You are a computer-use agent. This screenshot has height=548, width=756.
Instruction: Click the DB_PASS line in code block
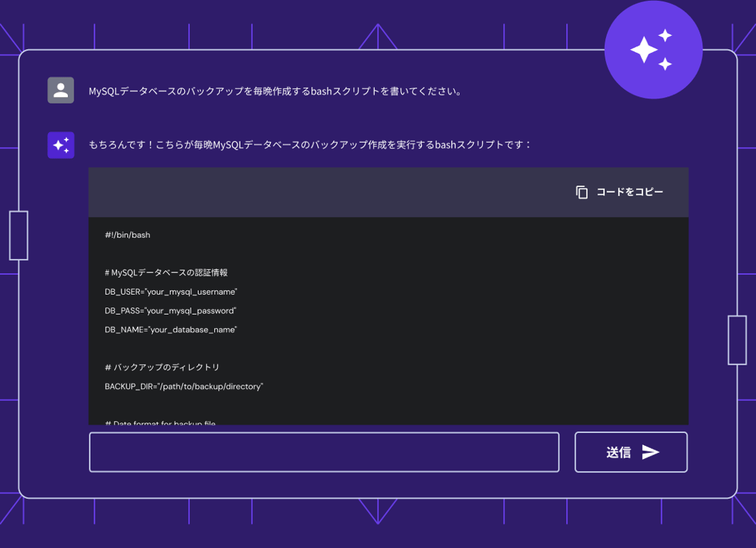[170, 311]
